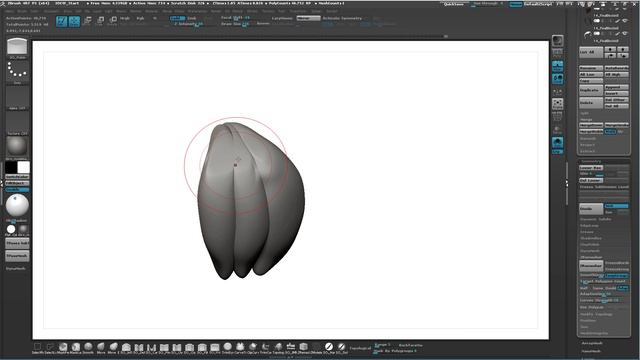Viewport: 640px width, 360px height.
Task: Open the material sphere selector
Action: pos(17,146)
